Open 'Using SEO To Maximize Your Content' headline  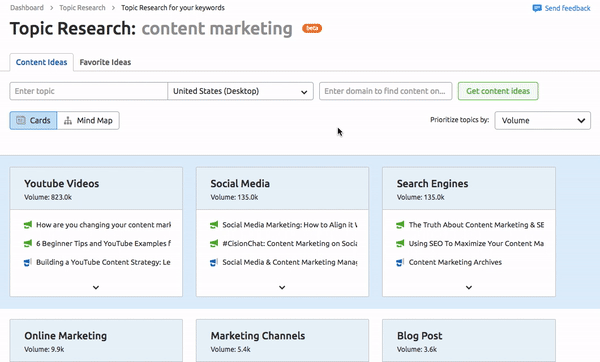coord(476,243)
